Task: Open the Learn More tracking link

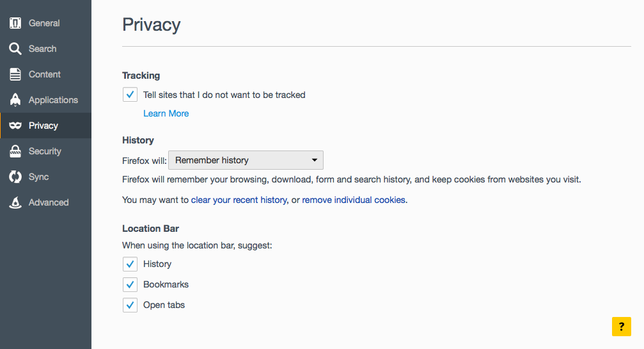Action: coord(166,113)
